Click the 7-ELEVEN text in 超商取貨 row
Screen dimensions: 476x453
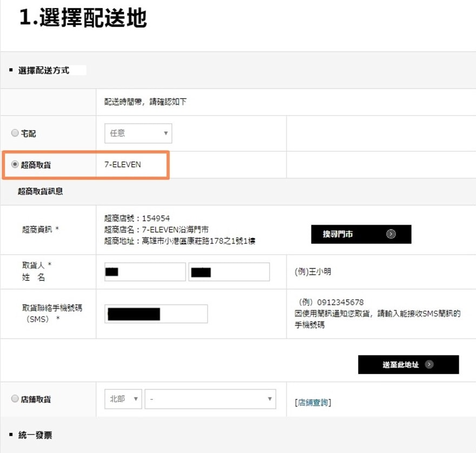point(122,165)
